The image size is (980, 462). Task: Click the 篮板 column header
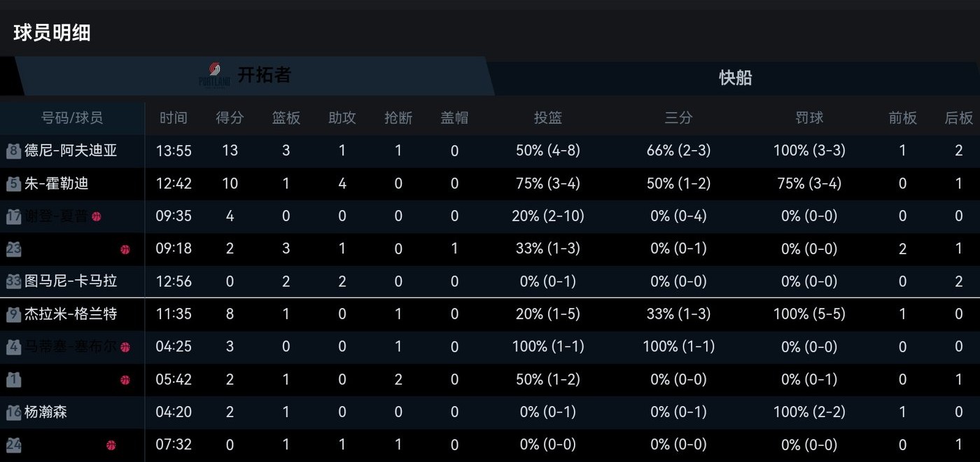286,118
